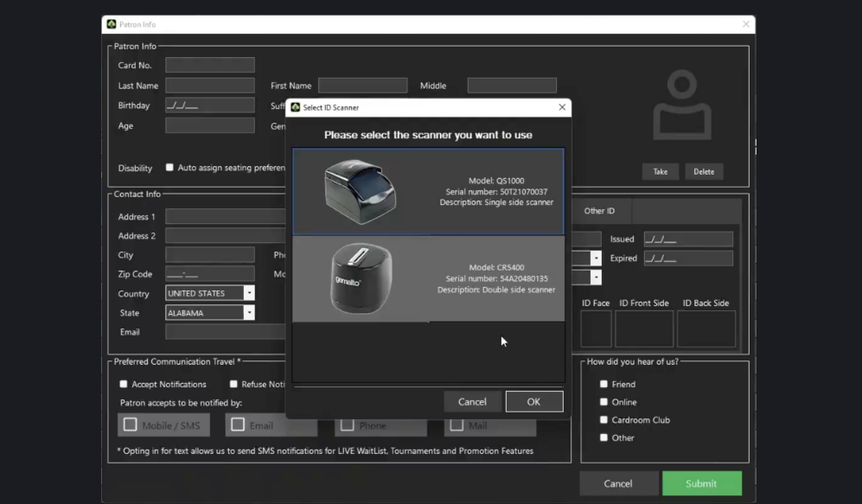
Task: Check the Email notification option
Action: [x=238, y=424]
